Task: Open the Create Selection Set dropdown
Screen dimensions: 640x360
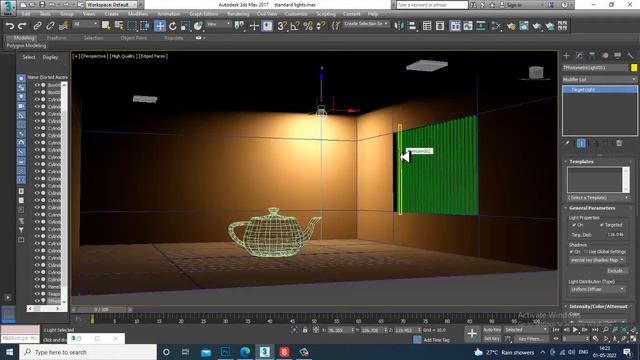Action: (x=366, y=24)
